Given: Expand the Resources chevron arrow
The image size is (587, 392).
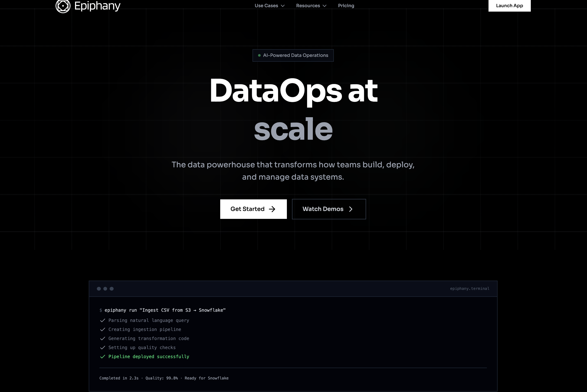Looking at the screenshot, I should click(325, 6).
